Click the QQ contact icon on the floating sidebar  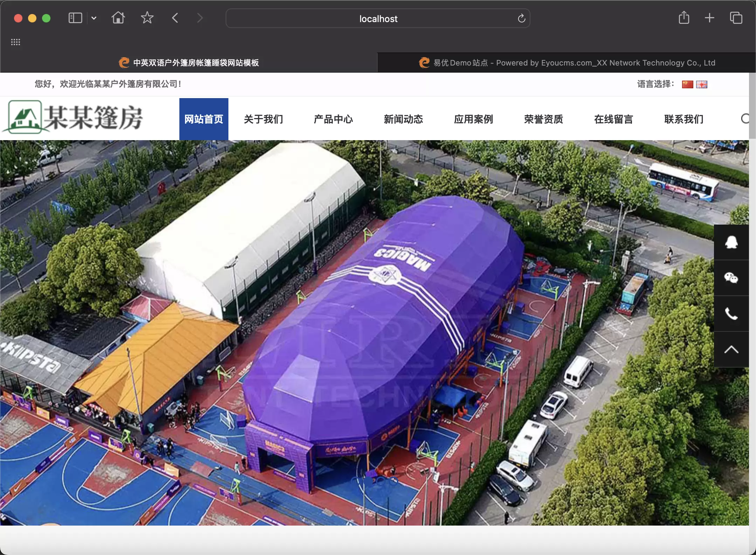coord(731,242)
